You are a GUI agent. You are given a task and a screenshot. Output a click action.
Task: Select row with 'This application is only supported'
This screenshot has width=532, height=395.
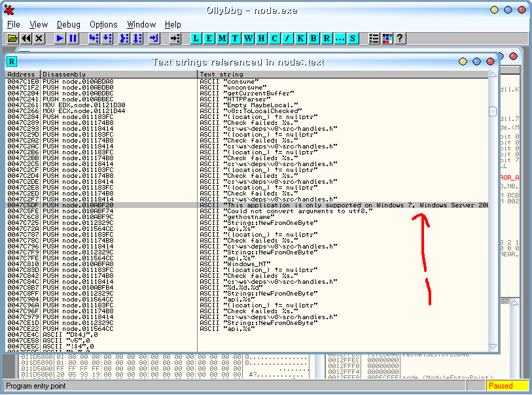click(247, 205)
